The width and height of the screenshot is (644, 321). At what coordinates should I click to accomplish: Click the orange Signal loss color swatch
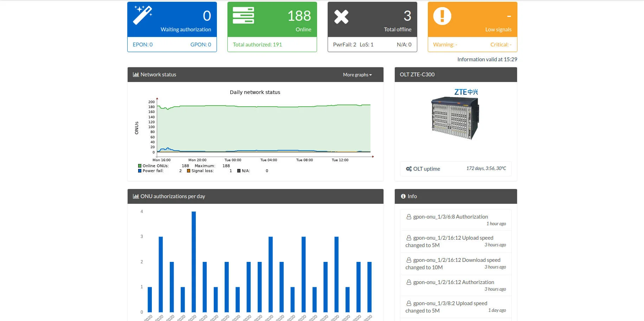coord(189,171)
